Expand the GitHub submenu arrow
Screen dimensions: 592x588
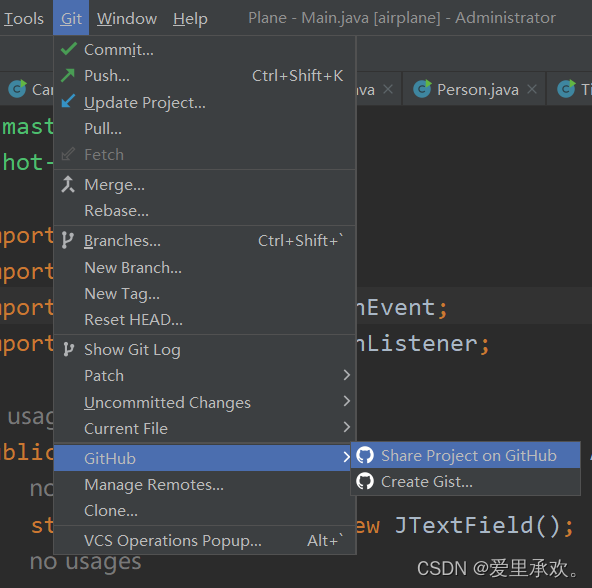point(347,457)
